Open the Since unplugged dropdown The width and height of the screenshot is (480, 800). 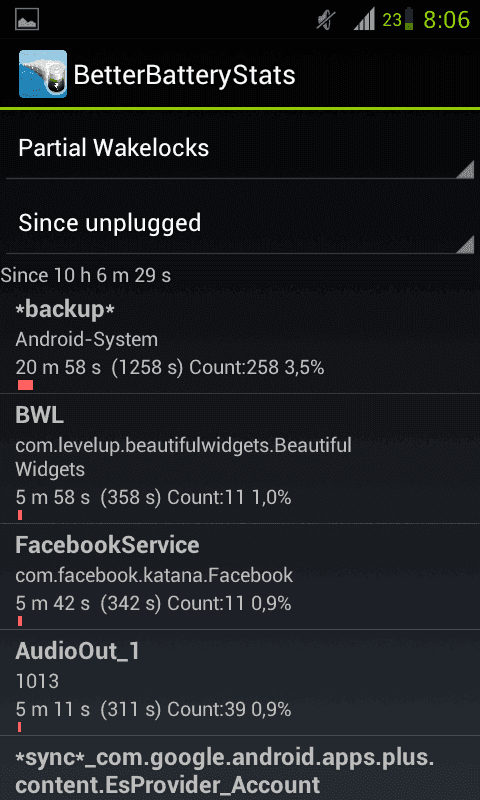tap(240, 223)
